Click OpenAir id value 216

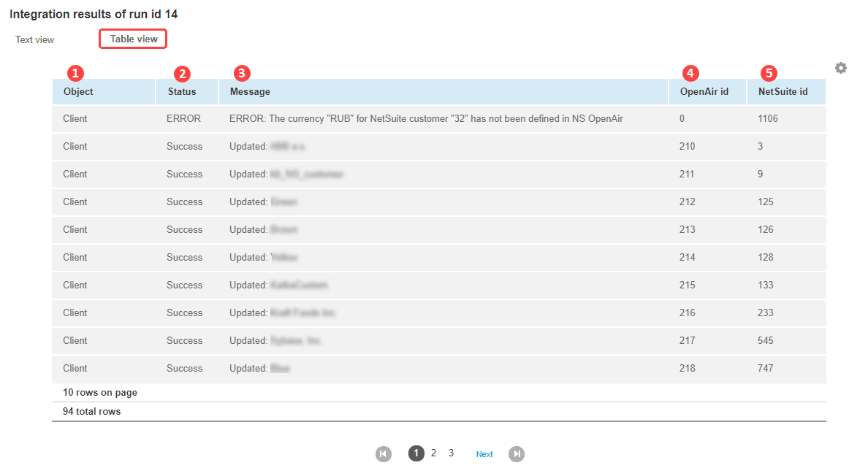[x=687, y=312]
